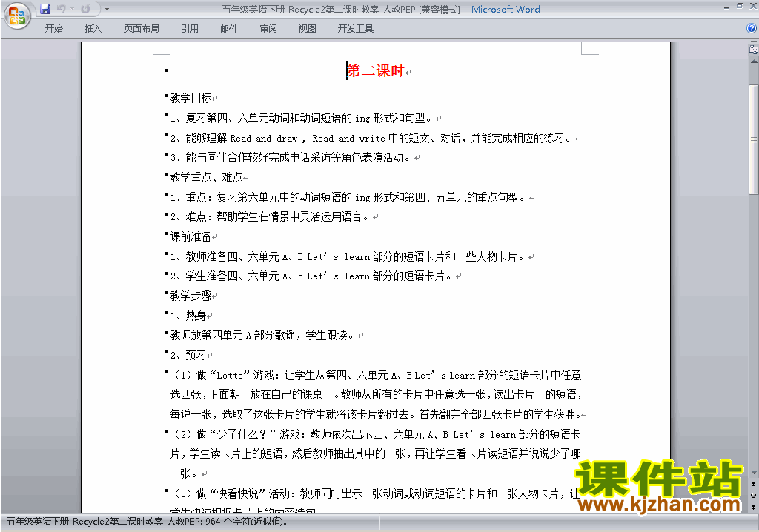Switch to the 视图 tab

click(x=308, y=29)
